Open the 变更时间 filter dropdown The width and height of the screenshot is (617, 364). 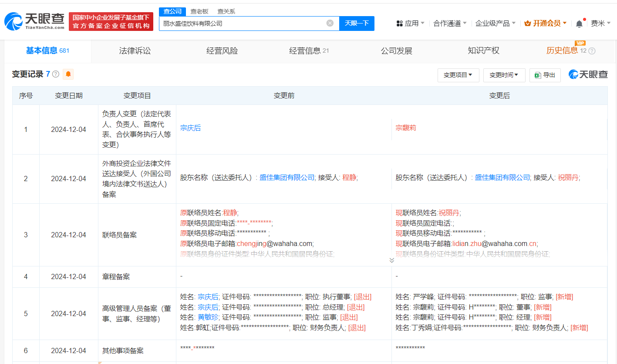[x=504, y=75]
